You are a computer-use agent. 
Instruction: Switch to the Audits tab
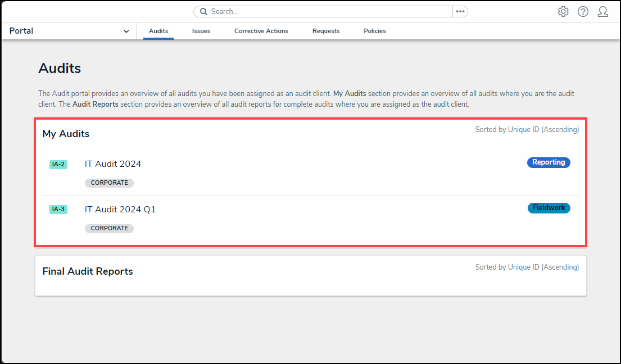tap(158, 31)
